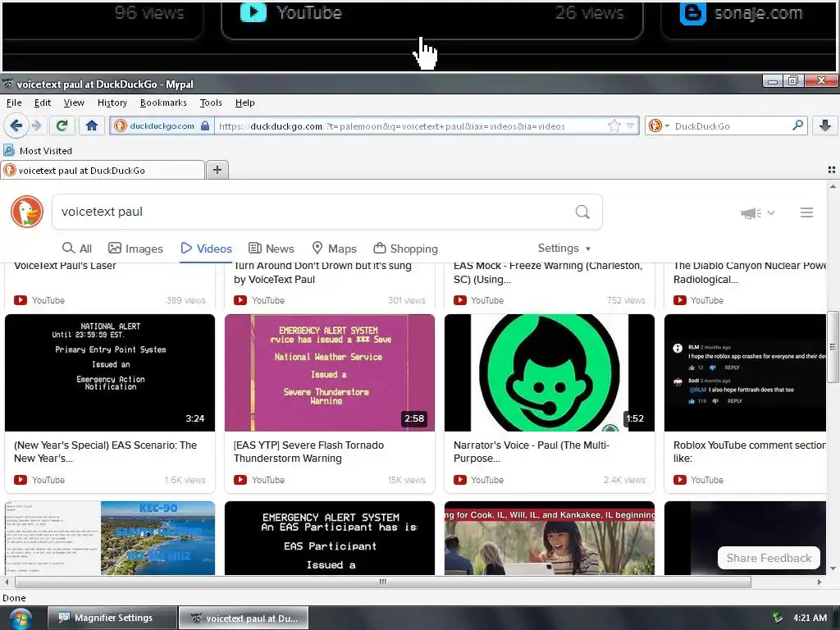The image size is (840, 630).
Task: Open the megaphone privacy dropdown
Action: pyautogui.click(x=757, y=212)
